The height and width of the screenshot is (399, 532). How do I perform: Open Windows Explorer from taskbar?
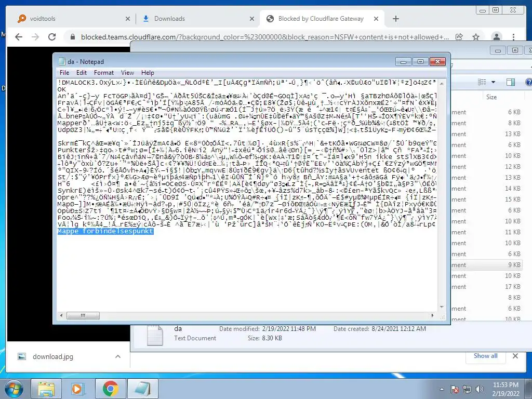pos(46,389)
